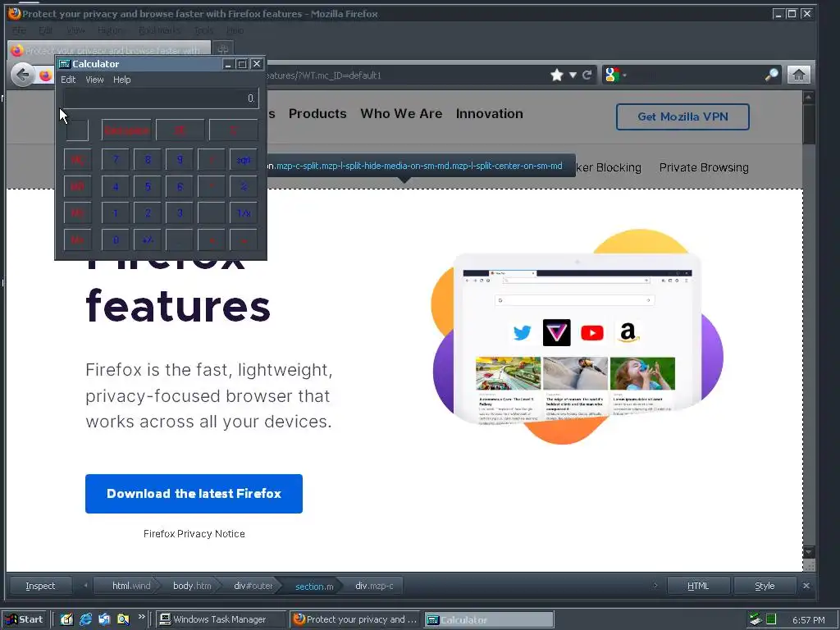
Task: Click the 1/x key in Calculator
Action: coord(243,213)
